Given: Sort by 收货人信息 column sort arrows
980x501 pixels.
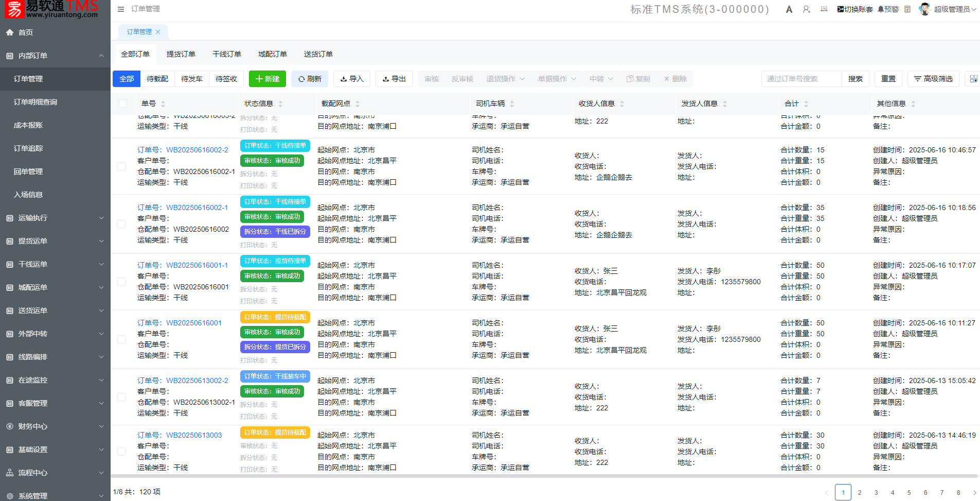Looking at the screenshot, I should (x=622, y=104).
